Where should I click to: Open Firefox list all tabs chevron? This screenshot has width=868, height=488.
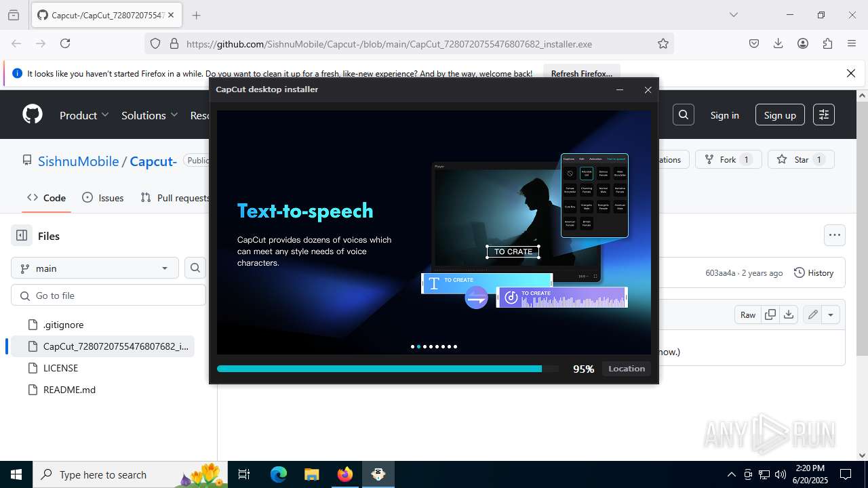pyautogui.click(x=733, y=15)
